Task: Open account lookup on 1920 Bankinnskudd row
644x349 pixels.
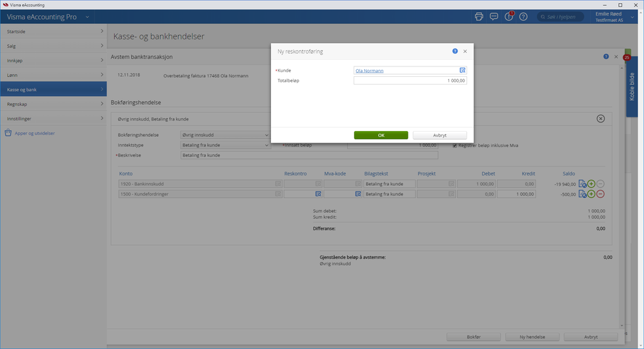Action: point(278,184)
